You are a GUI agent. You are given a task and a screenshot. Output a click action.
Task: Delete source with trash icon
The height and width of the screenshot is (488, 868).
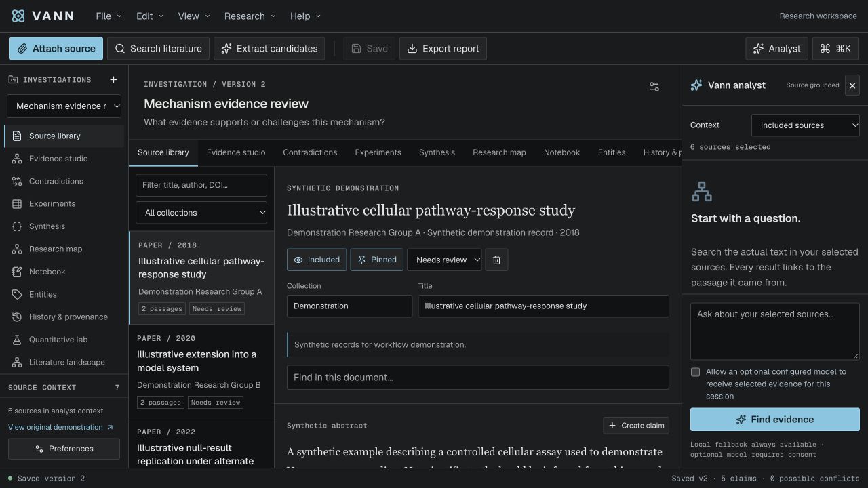496,260
